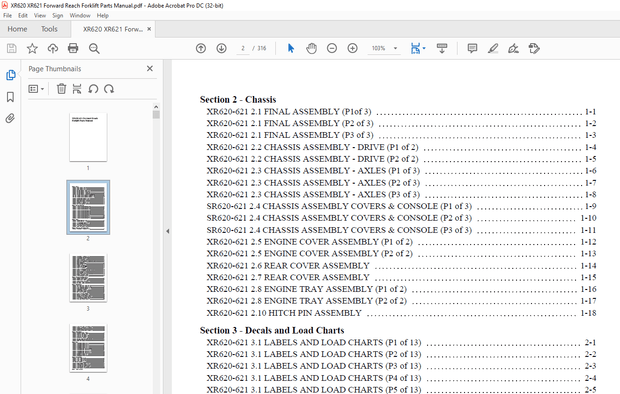The width and height of the screenshot is (620, 394).
Task: Click the Print file icon
Action: (73, 48)
